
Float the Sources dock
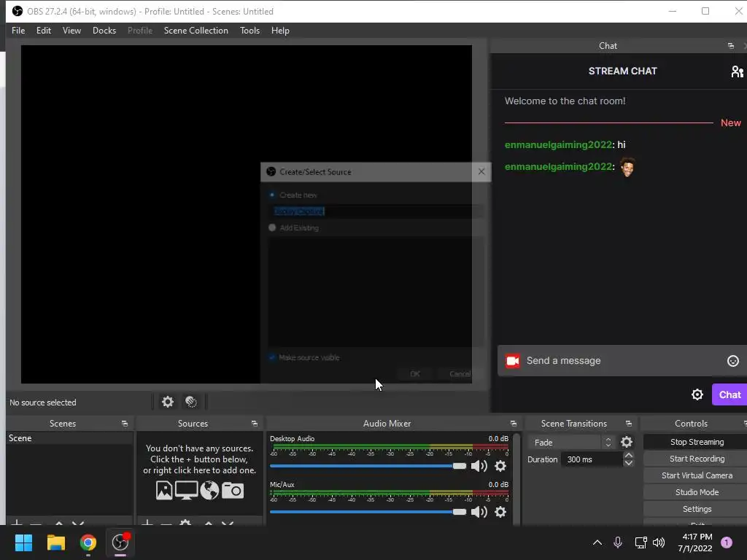click(255, 424)
